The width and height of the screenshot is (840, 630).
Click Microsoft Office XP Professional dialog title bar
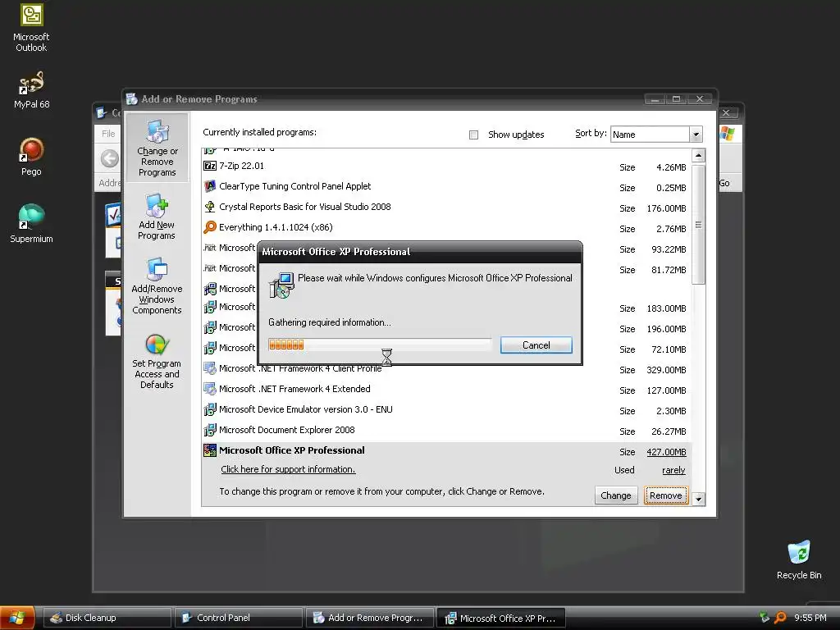(x=420, y=252)
